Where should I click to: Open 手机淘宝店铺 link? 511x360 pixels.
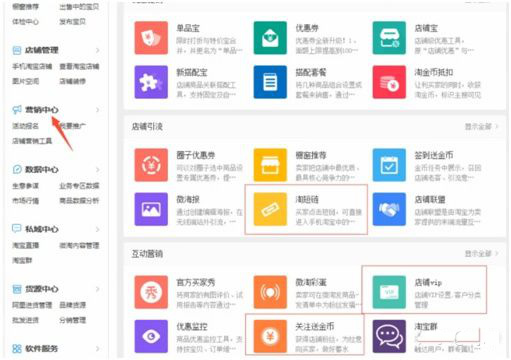(32, 66)
